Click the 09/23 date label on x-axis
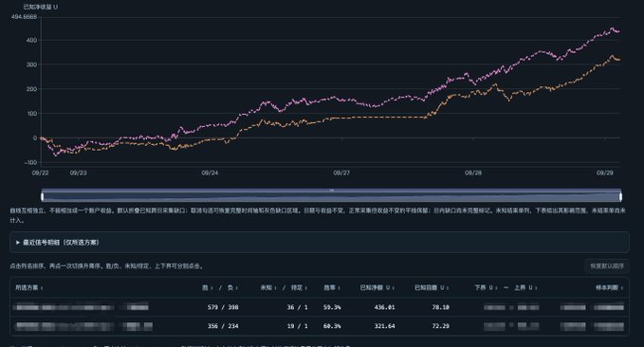Screen dimensions: 644x347 [x=78, y=173]
